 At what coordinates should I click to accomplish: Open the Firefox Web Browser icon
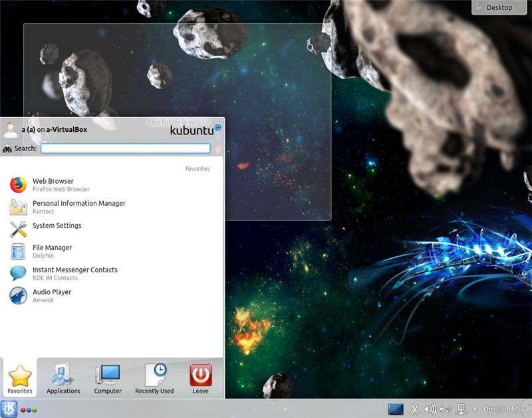pyautogui.click(x=18, y=185)
